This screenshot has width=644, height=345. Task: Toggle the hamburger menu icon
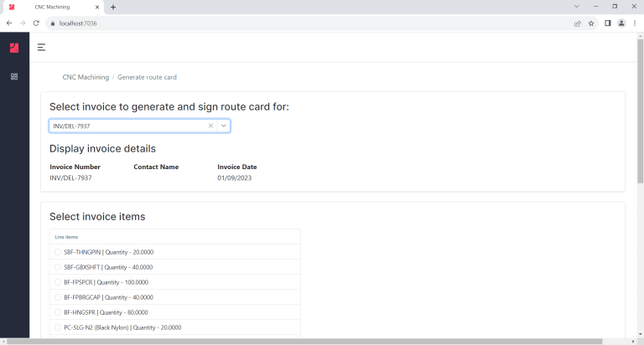point(41,47)
